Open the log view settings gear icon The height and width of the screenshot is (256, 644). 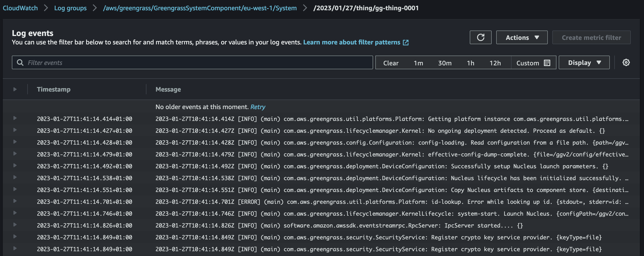[x=626, y=62]
